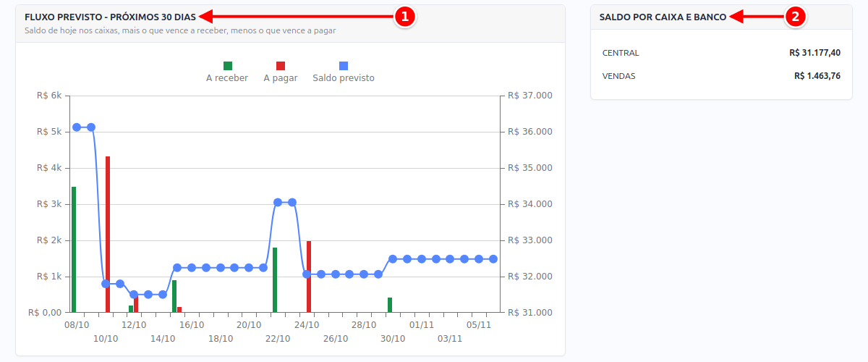868x362 pixels.
Task: Click the green bar at 08/10
Action: click(74, 250)
